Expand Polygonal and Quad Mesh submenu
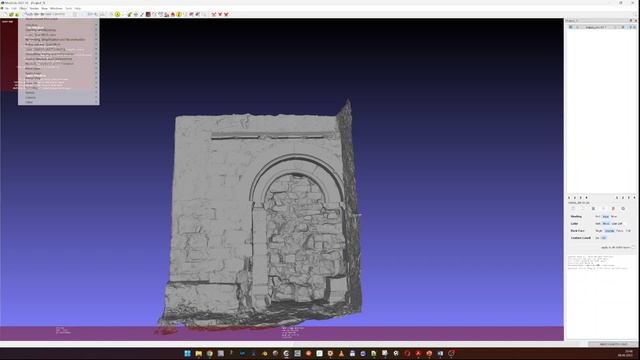 (x=58, y=44)
